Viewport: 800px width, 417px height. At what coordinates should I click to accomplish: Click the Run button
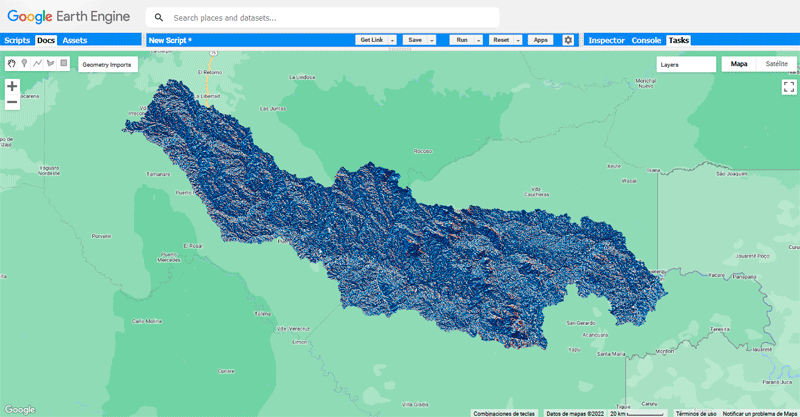point(462,40)
